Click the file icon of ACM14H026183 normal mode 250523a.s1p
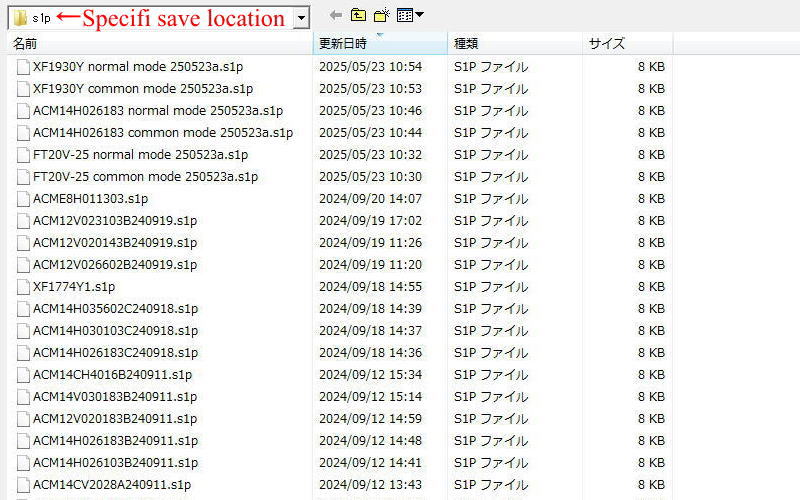 pos(23,111)
